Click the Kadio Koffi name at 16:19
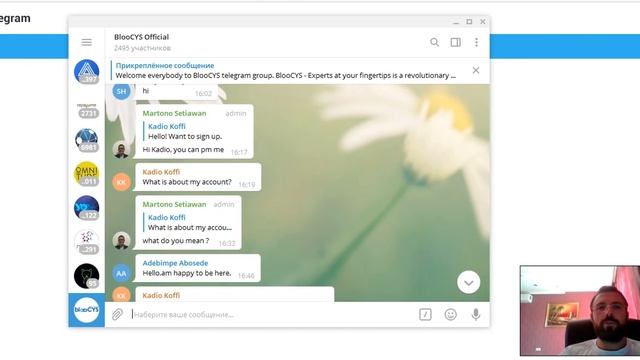Viewport: 640px width, 360px height. coord(161,172)
